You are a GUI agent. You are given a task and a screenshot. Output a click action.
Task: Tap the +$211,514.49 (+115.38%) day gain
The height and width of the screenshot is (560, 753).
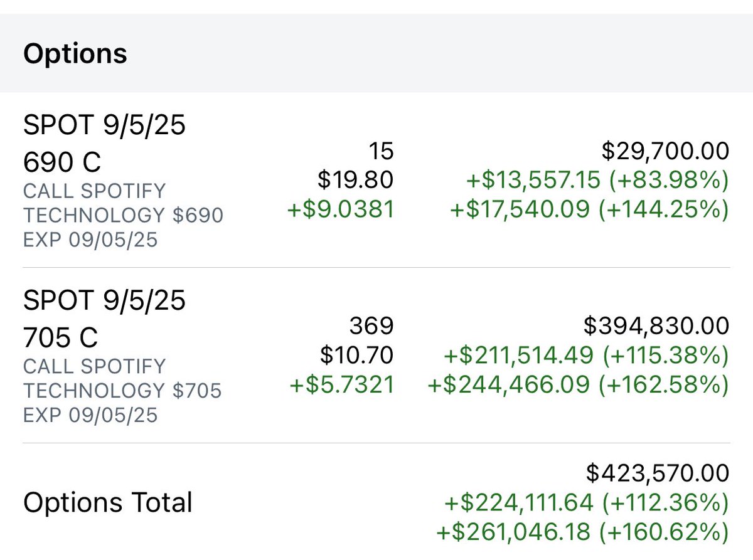click(587, 356)
